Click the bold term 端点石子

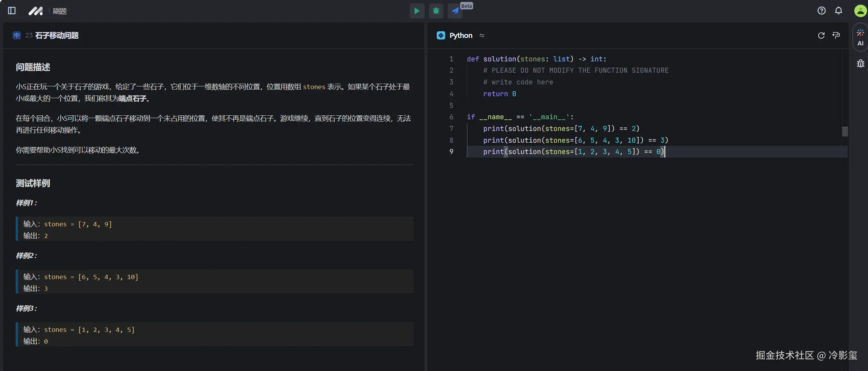(x=132, y=99)
